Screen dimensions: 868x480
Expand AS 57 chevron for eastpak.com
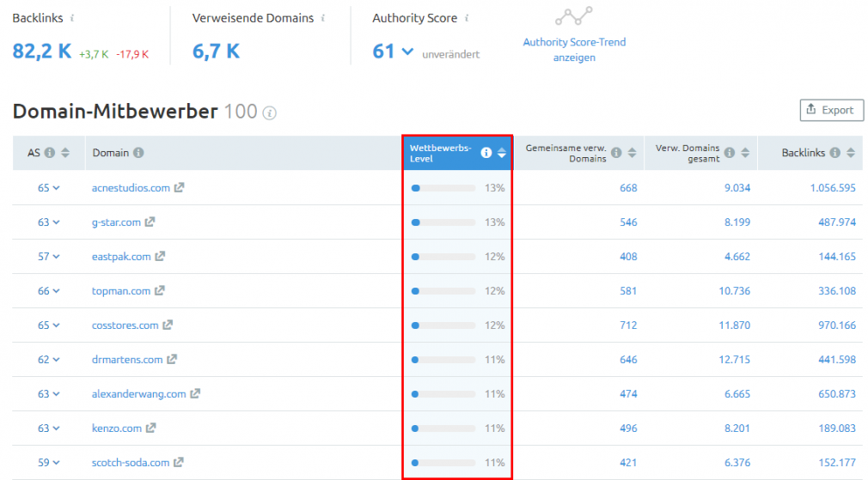pos(56,257)
